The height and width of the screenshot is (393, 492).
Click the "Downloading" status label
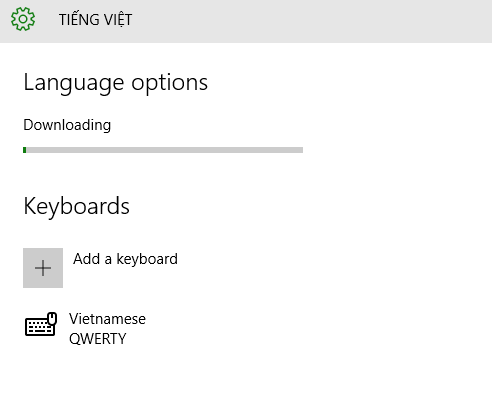[x=67, y=125]
